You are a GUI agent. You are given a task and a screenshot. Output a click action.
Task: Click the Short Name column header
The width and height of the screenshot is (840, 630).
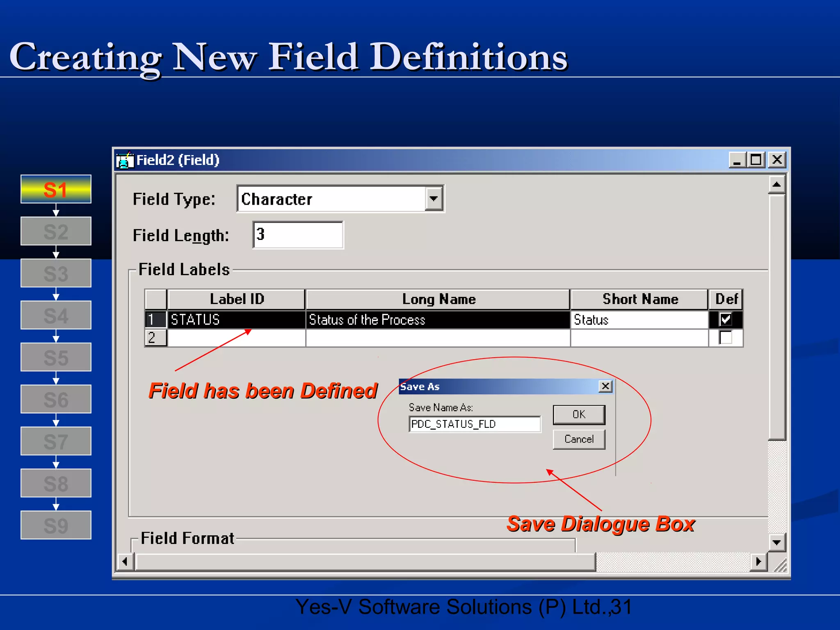pyautogui.click(x=639, y=299)
